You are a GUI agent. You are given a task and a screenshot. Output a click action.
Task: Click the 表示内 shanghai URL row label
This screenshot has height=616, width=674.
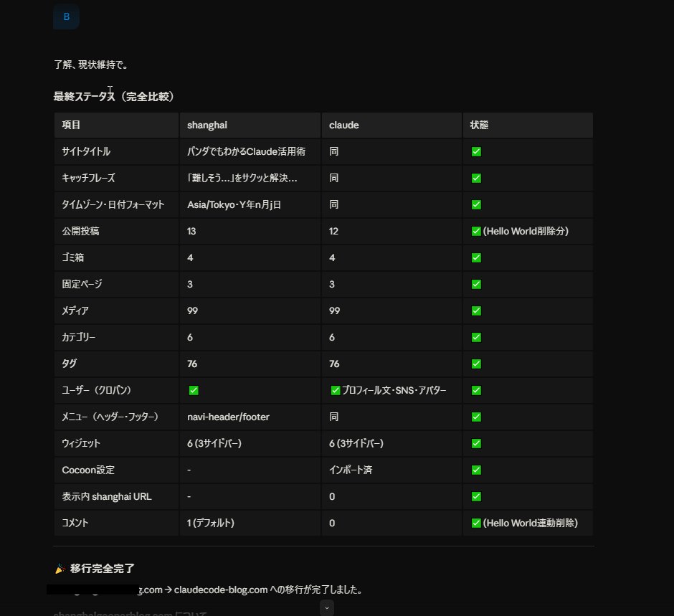(x=107, y=496)
